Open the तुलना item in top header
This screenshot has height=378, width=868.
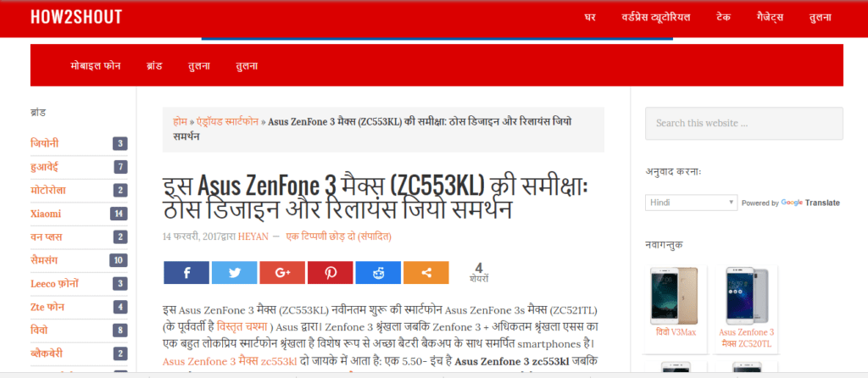820,17
